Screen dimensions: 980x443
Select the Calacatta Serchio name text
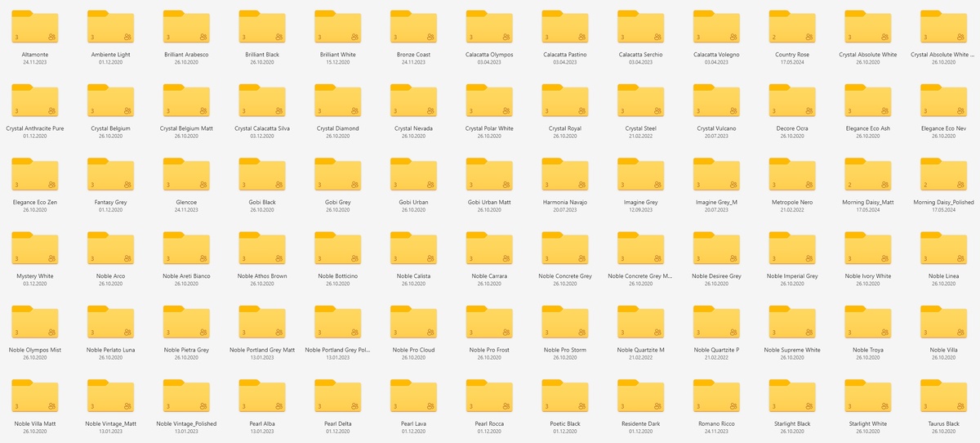tap(640, 55)
